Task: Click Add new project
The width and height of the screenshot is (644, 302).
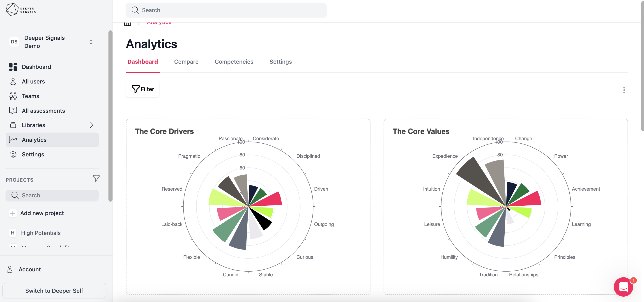Action: pos(42,213)
